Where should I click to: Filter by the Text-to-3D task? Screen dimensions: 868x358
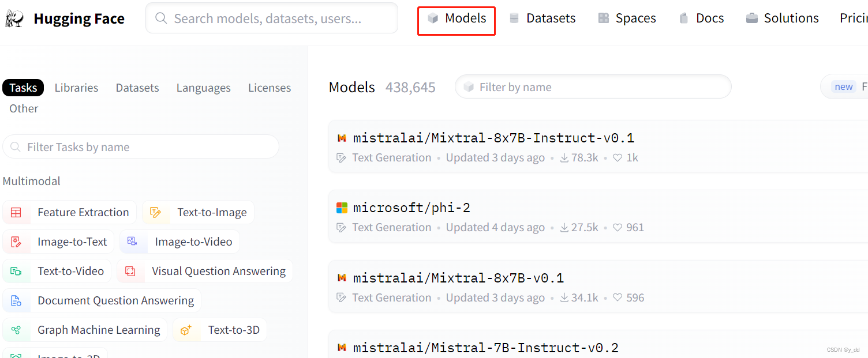tap(220, 330)
